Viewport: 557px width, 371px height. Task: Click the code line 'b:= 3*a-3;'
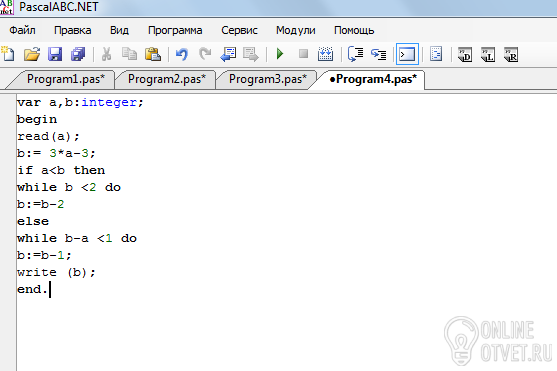(x=56, y=154)
